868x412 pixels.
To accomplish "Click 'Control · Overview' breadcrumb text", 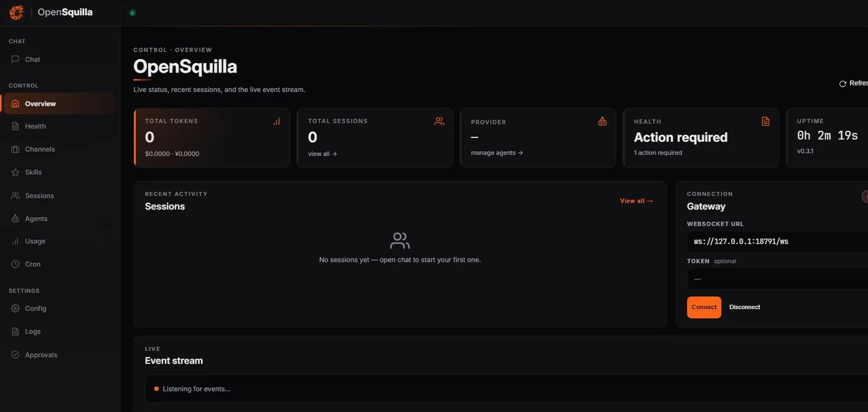I will (173, 50).
